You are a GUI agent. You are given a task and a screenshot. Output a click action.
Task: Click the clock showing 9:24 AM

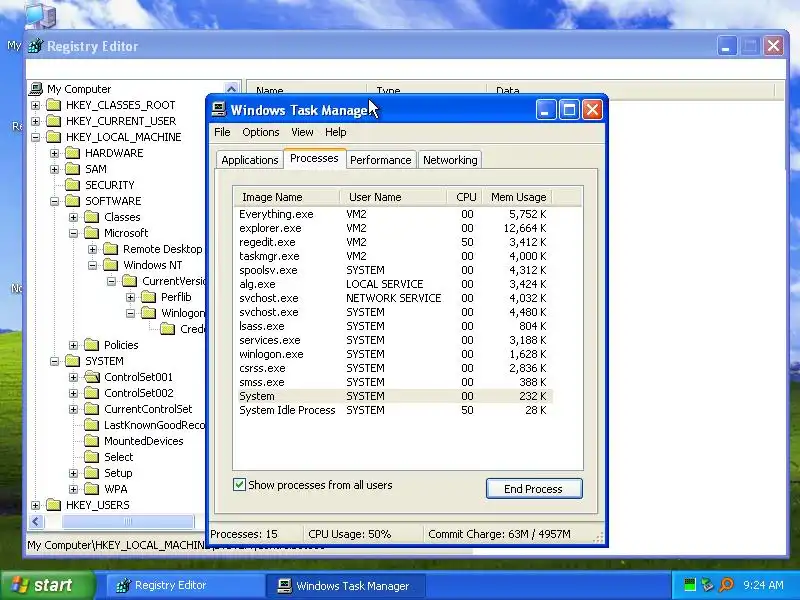click(763, 585)
